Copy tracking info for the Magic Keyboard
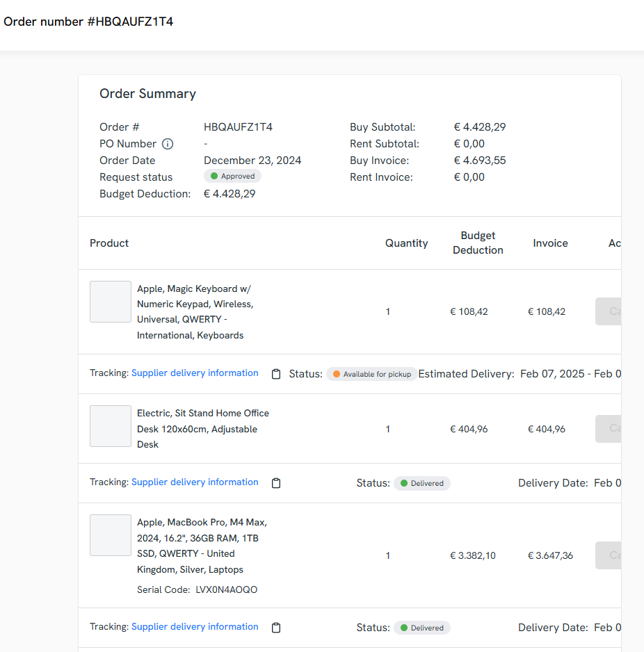This screenshot has height=652, width=644. (x=276, y=374)
